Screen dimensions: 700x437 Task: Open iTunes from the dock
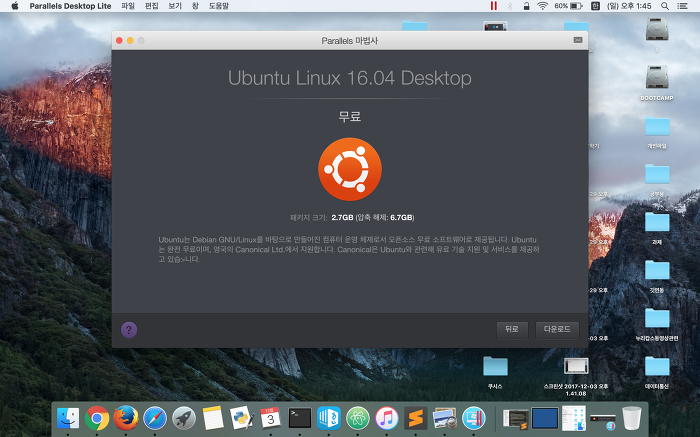click(x=387, y=419)
